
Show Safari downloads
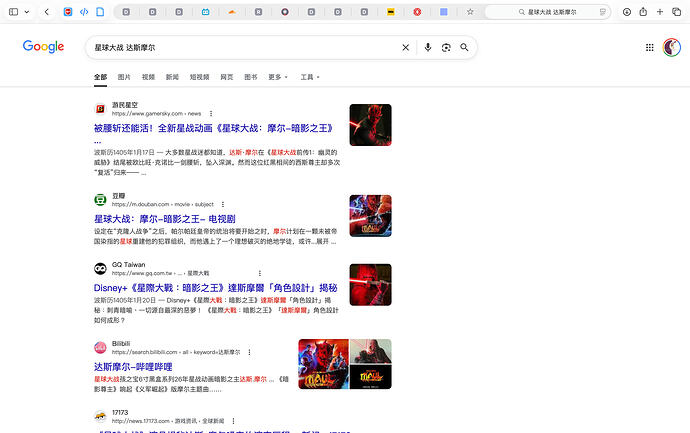coord(627,12)
